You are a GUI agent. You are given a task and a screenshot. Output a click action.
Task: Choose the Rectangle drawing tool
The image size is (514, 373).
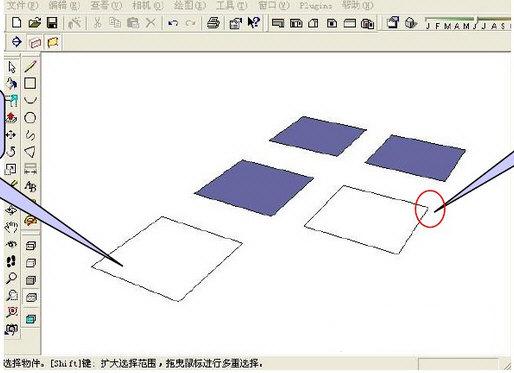pos(30,83)
